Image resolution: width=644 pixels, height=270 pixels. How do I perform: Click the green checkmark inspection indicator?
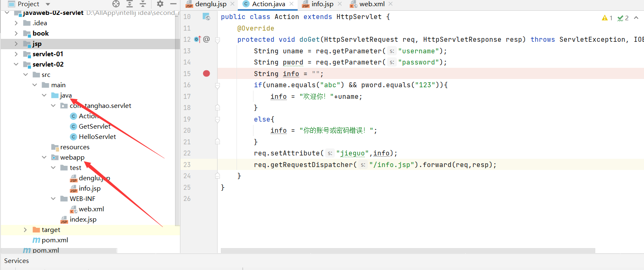[621, 18]
